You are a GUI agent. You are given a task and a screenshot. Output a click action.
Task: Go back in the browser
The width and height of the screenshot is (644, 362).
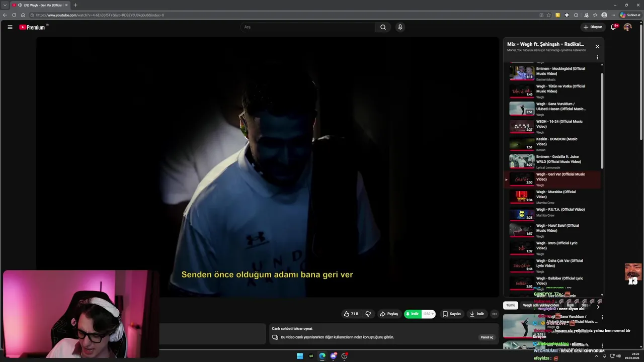point(5,15)
